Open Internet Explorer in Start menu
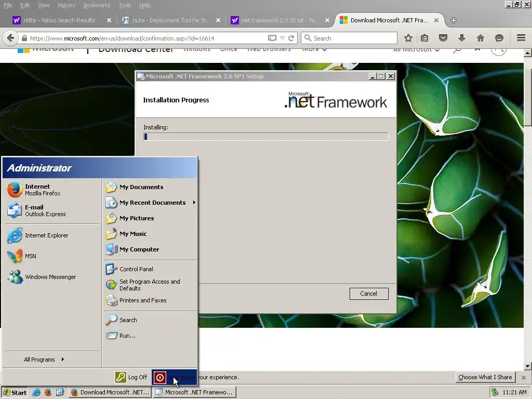 (51, 235)
